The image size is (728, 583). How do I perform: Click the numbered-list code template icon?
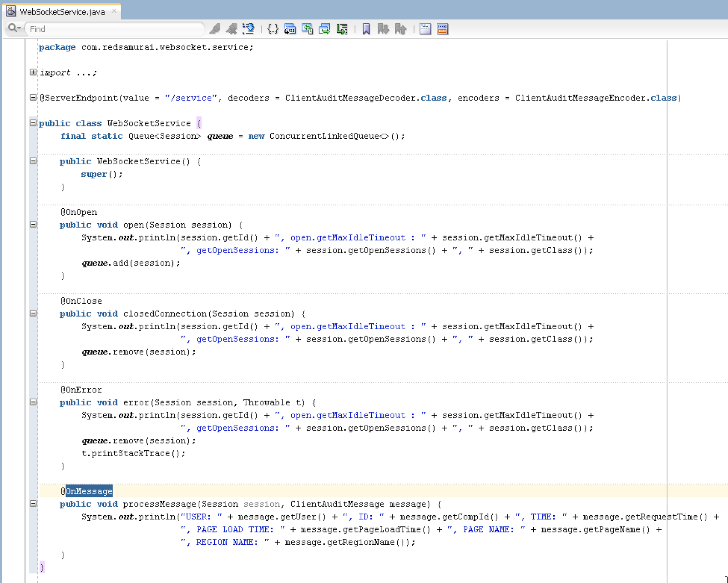(x=289, y=29)
